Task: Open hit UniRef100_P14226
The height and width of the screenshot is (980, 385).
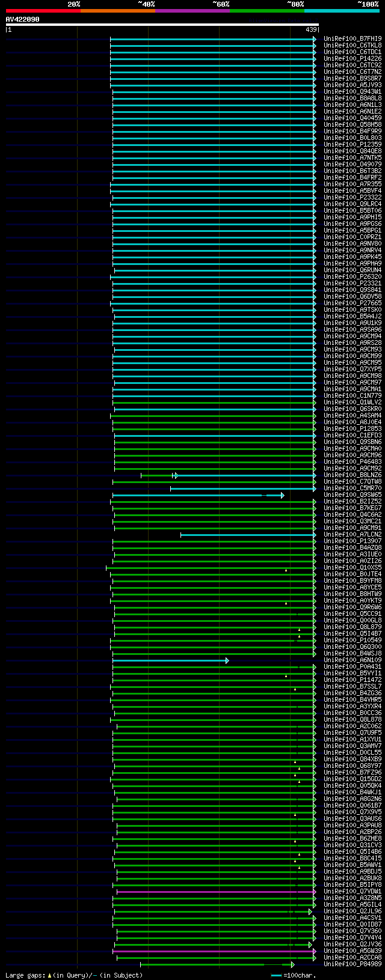Action: (353, 59)
